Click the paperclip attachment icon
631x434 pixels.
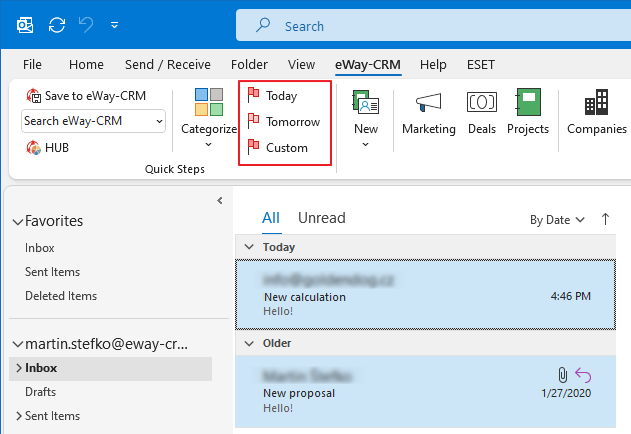pos(562,375)
